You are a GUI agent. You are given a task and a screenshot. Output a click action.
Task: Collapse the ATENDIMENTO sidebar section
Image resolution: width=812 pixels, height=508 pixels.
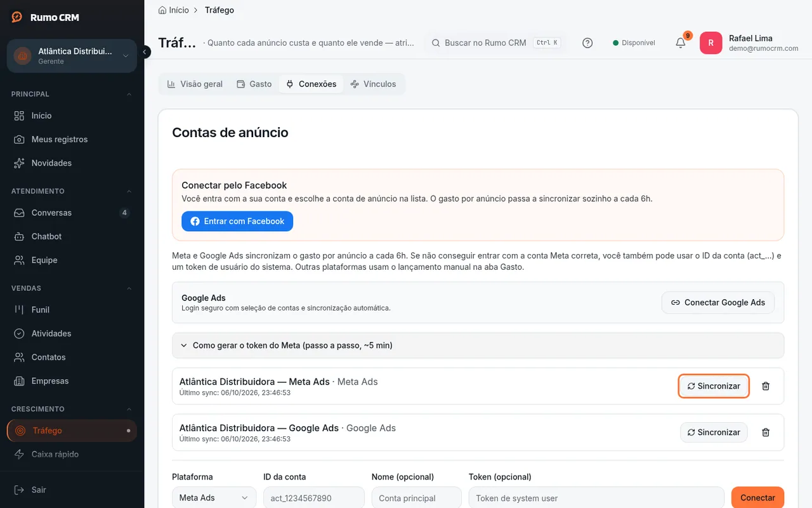coord(129,191)
